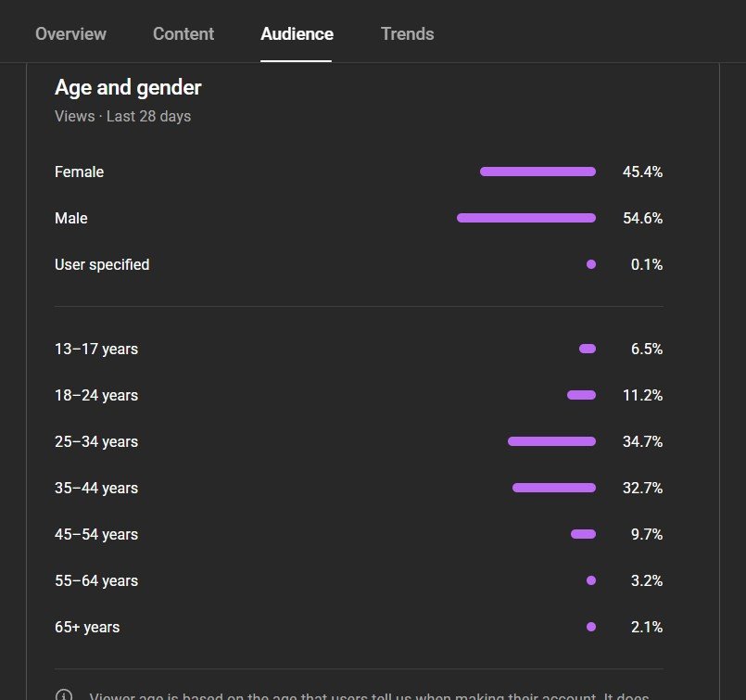
Task: Select the 18–24 years bar
Action: (581, 395)
